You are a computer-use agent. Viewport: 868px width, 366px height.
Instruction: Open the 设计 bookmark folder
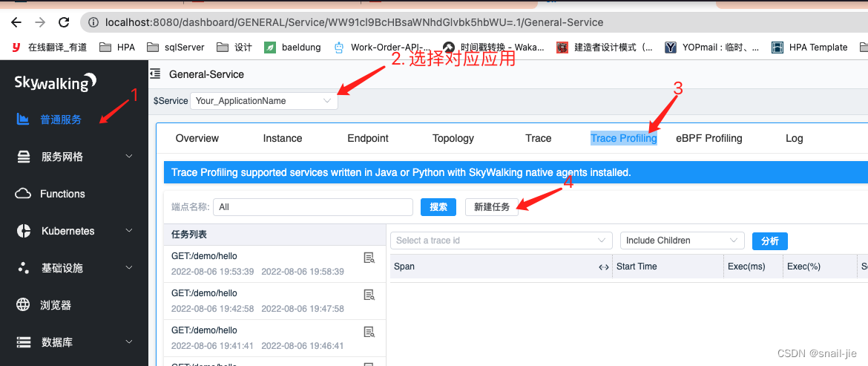point(234,47)
